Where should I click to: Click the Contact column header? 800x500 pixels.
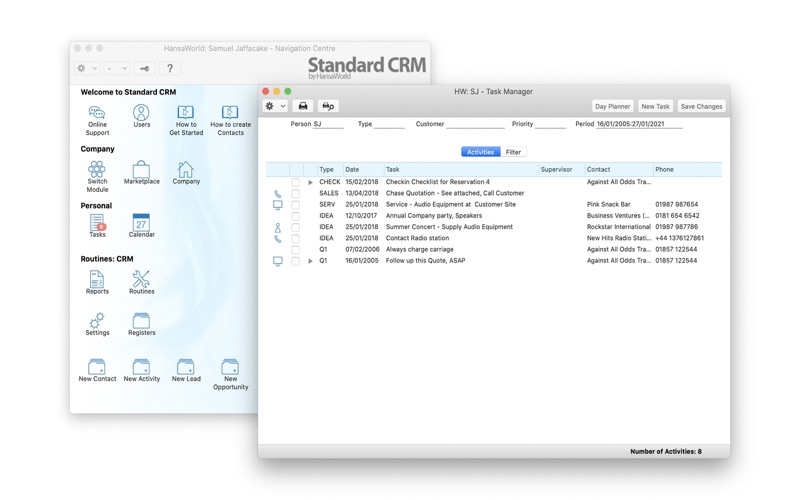tap(619, 169)
